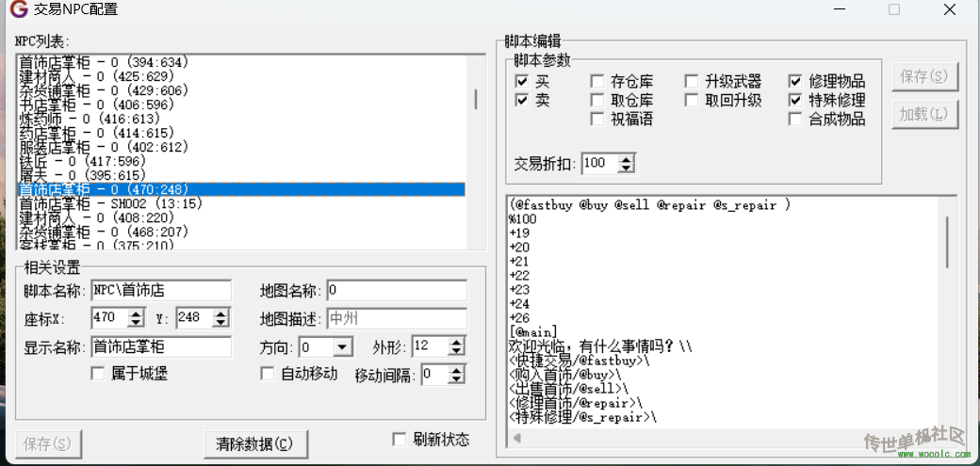The width and height of the screenshot is (980, 466).
Task: Open the 方向 dropdown list
Action: pos(342,347)
